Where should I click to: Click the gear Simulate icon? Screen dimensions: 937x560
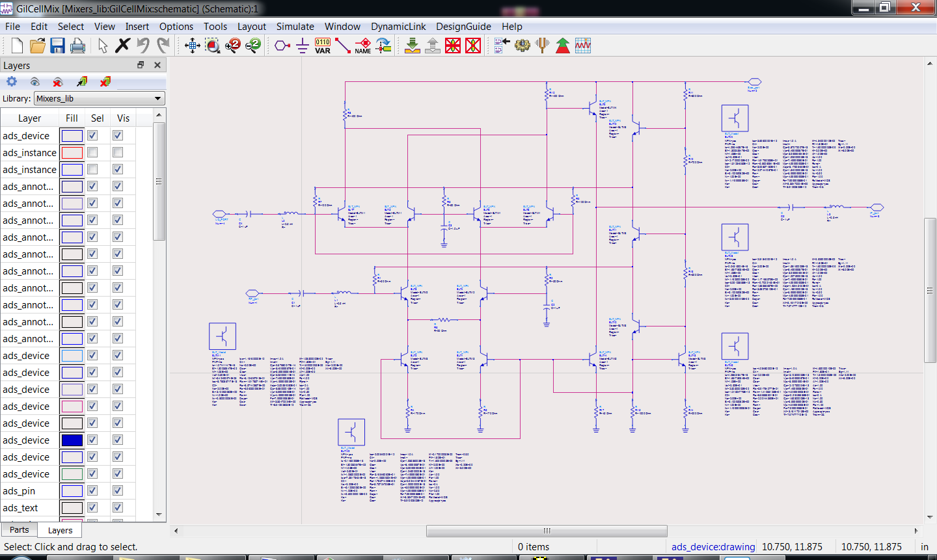pyautogui.click(x=523, y=46)
